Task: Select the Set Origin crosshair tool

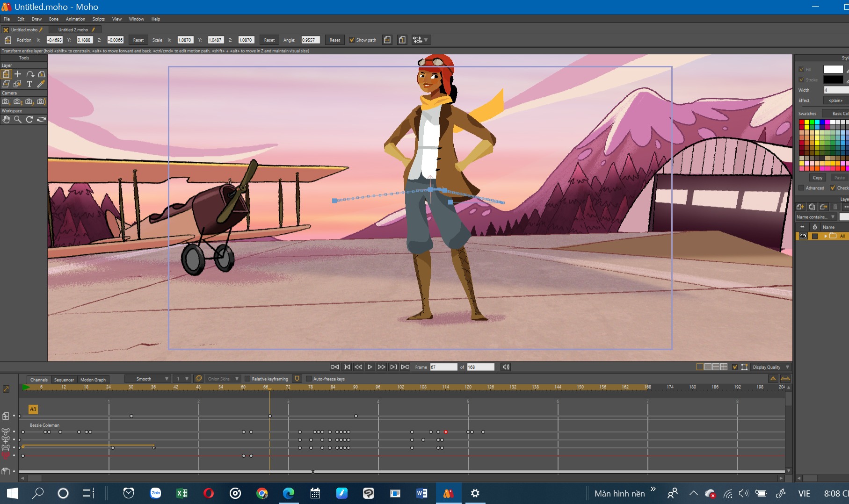Action: [x=18, y=74]
